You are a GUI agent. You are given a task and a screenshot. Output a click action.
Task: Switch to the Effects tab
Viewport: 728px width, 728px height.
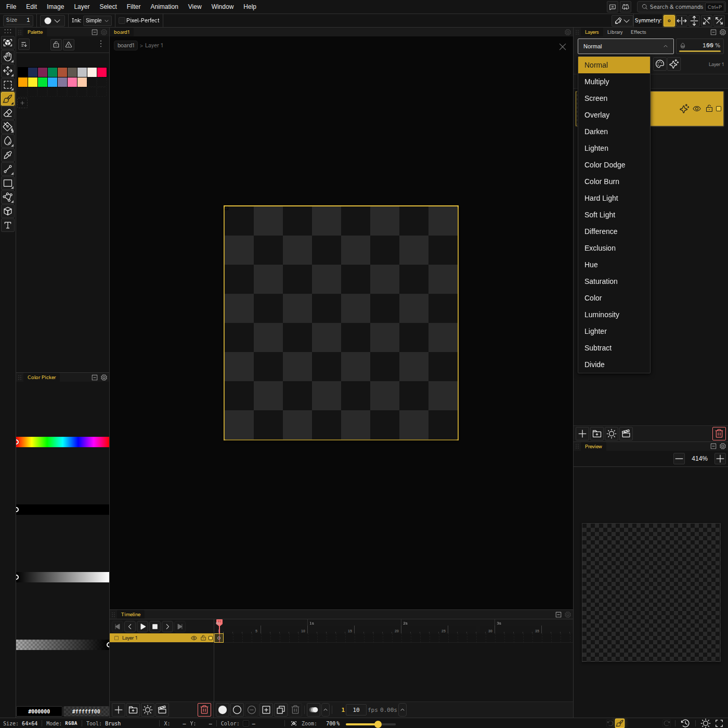pos(638,32)
